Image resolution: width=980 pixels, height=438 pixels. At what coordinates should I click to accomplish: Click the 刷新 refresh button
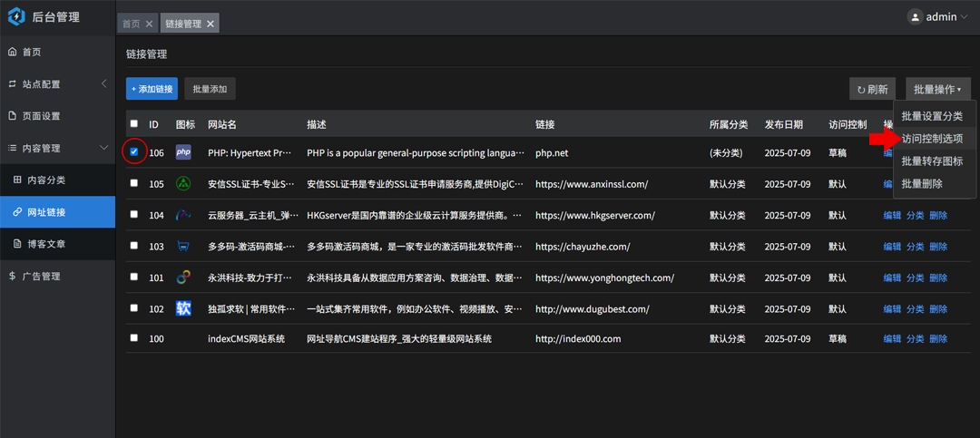872,89
